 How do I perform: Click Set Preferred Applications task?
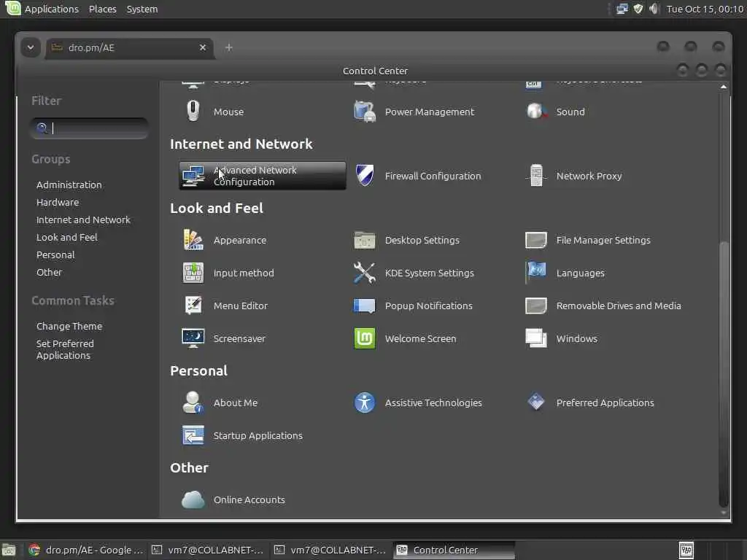pyautogui.click(x=65, y=349)
